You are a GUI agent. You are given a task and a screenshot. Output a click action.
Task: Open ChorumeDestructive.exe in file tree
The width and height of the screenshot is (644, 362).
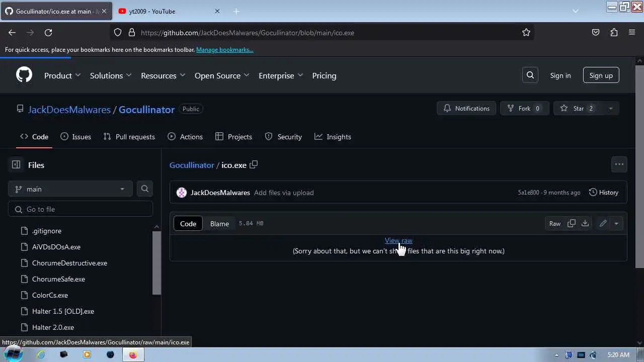(x=69, y=263)
